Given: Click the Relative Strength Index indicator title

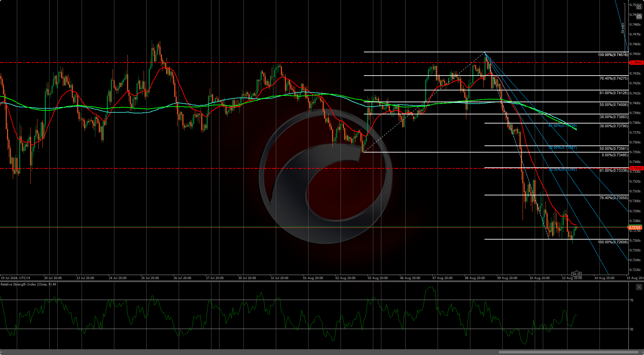Looking at the screenshot, I should click(28, 284).
